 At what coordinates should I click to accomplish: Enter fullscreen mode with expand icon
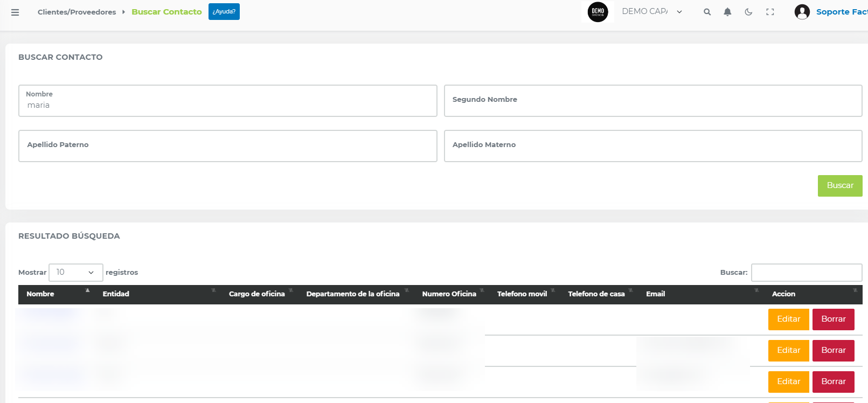click(770, 12)
